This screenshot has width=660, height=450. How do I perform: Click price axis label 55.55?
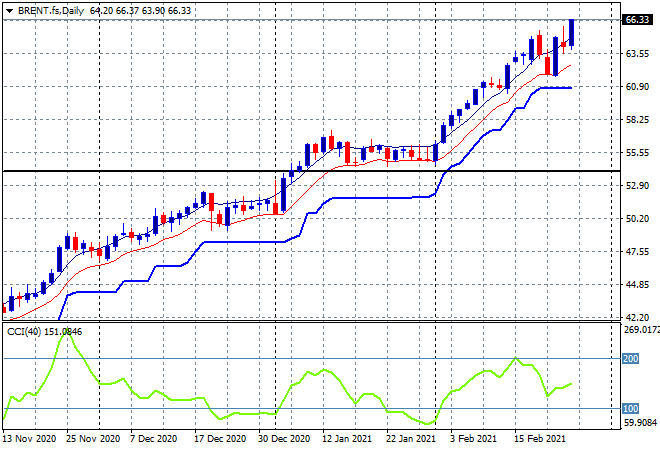[637, 153]
